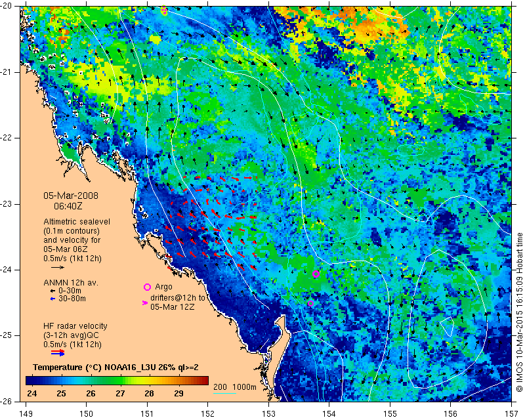Click the blue 30-80m ANMN arrow symbol
This screenshot has width=525, height=420.
click(x=52, y=299)
